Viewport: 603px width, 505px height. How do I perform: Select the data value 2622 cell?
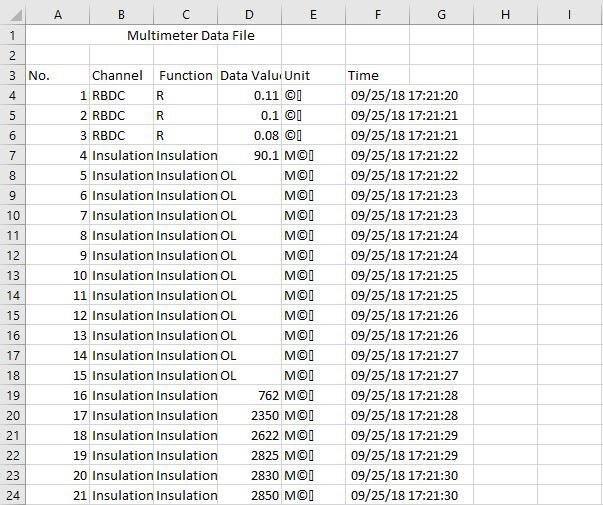pyautogui.click(x=250, y=435)
